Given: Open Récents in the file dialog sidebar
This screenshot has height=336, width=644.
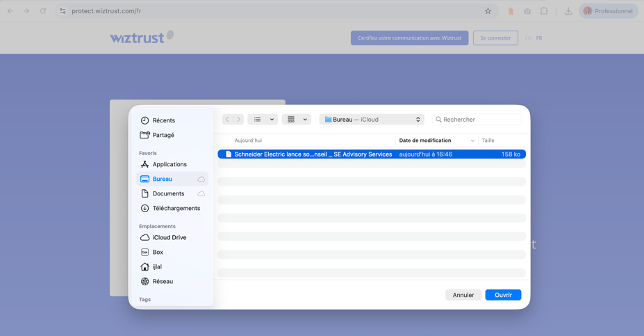Looking at the screenshot, I should coord(158,120).
